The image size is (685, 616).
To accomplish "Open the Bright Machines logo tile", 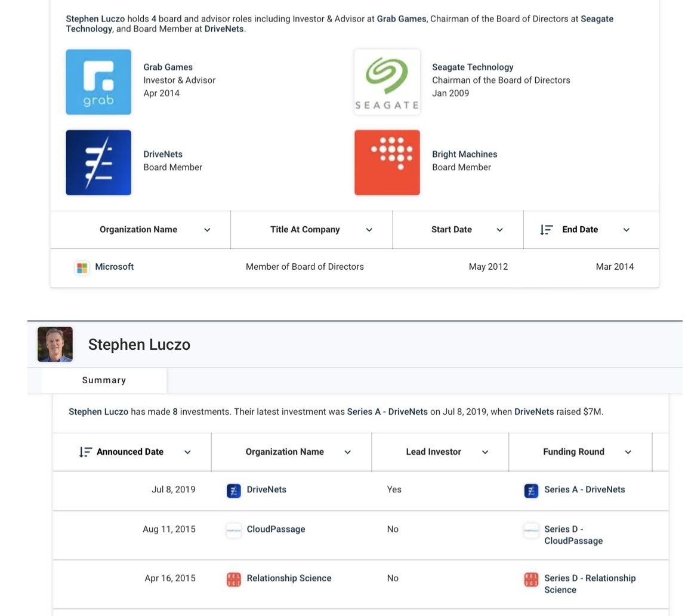I will pyautogui.click(x=387, y=162).
